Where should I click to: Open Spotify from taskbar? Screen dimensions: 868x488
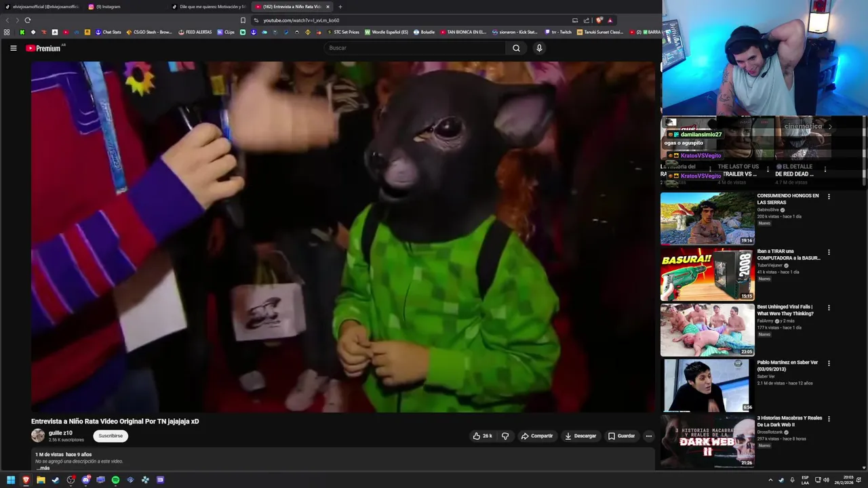[x=115, y=480]
